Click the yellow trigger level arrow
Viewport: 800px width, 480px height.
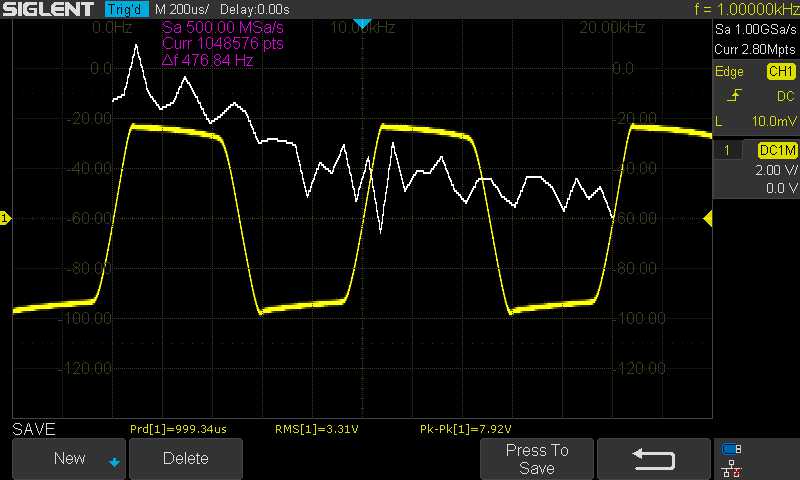(708, 218)
